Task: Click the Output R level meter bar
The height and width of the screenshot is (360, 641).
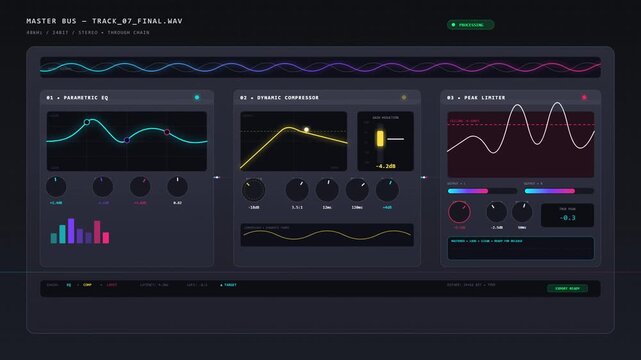Action: click(x=559, y=191)
